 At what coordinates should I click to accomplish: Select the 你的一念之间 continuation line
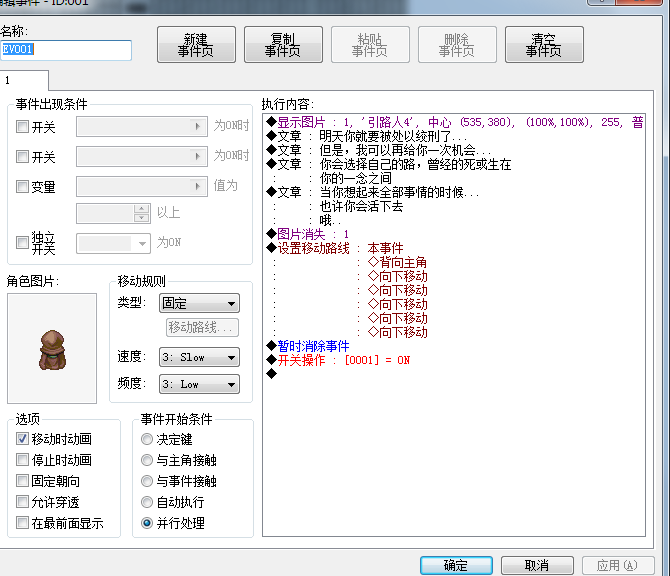[x=356, y=178]
